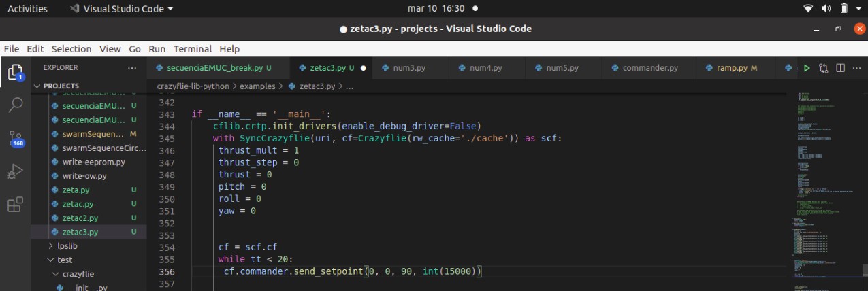Open the Run and Debug view
The height and width of the screenshot is (291, 868).
tap(15, 171)
